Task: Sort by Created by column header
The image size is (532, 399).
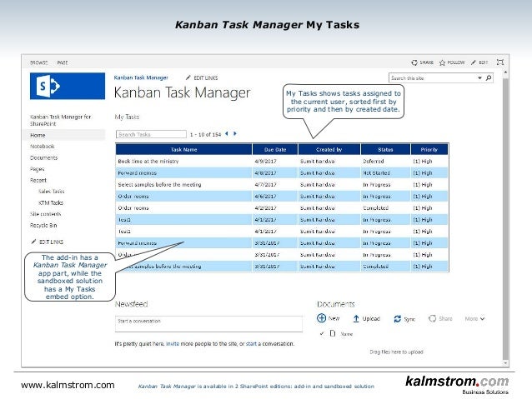Action: click(329, 149)
